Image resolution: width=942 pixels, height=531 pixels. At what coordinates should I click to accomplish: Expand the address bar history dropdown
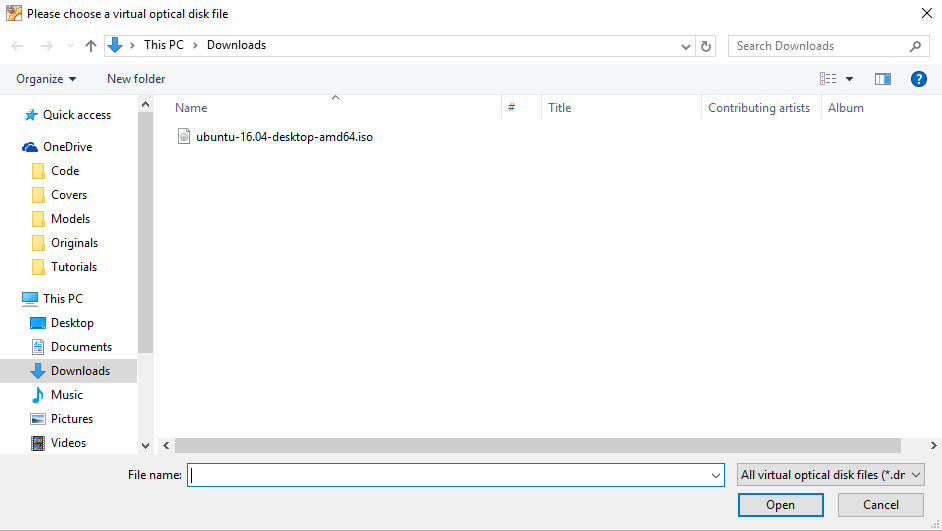click(685, 46)
